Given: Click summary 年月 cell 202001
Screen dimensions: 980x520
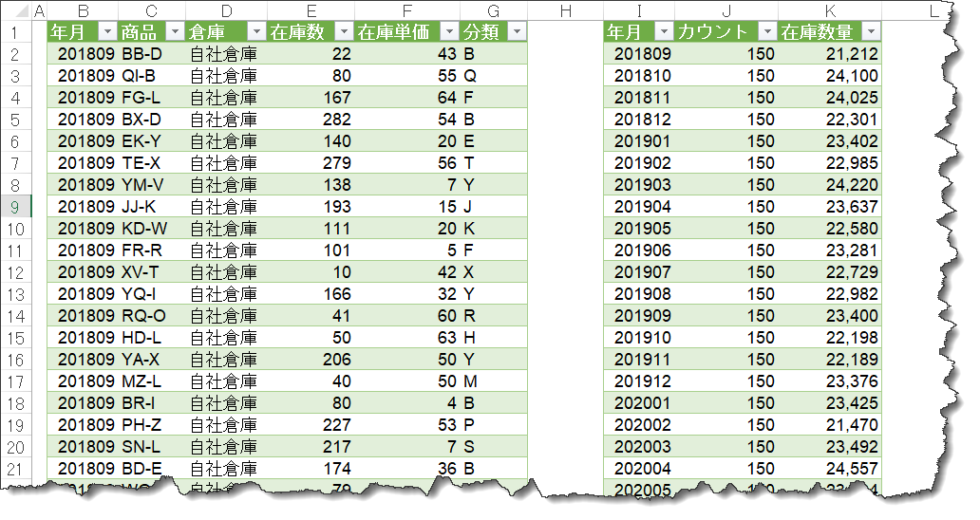Looking at the screenshot, I should pos(639,403).
